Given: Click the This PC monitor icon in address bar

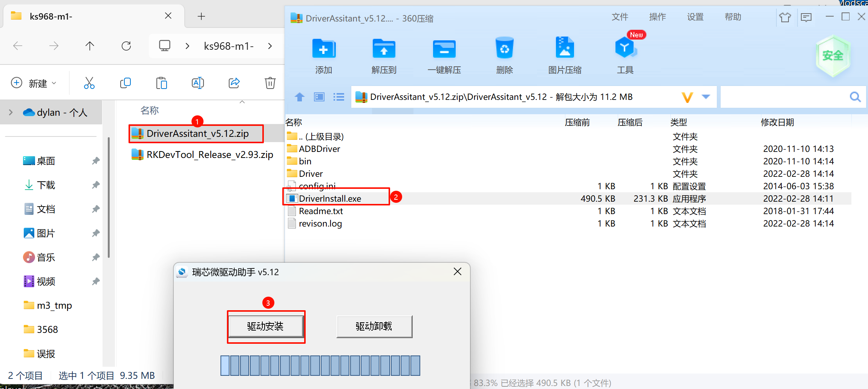Looking at the screenshot, I should point(165,46).
